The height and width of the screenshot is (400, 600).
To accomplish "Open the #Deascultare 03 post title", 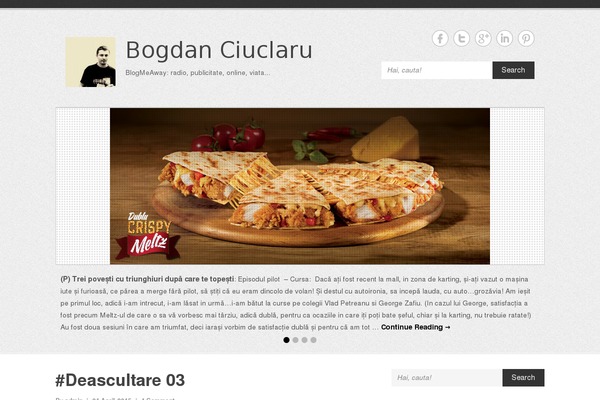I will tap(120, 380).
